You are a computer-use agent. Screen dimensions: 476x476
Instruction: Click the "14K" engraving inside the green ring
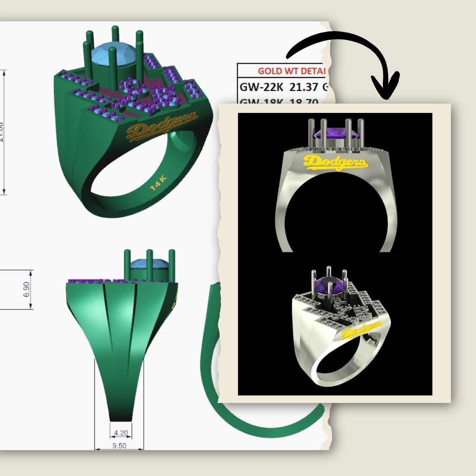click(x=158, y=183)
